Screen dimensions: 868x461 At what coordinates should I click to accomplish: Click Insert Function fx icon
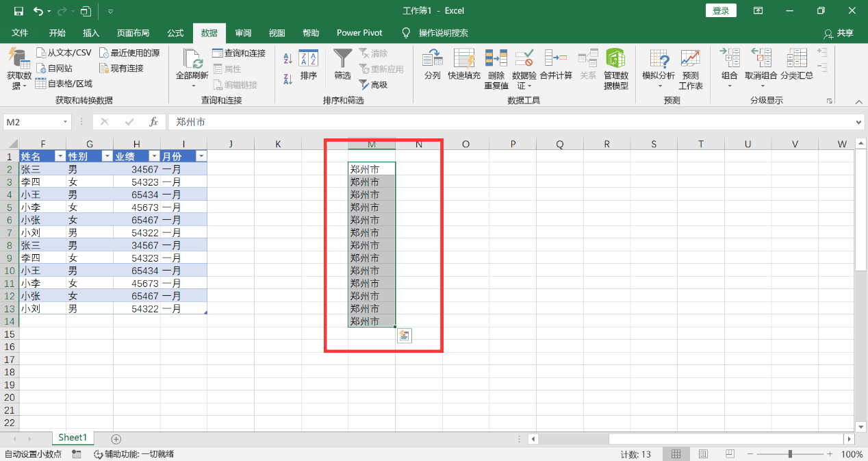tap(154, 122)
